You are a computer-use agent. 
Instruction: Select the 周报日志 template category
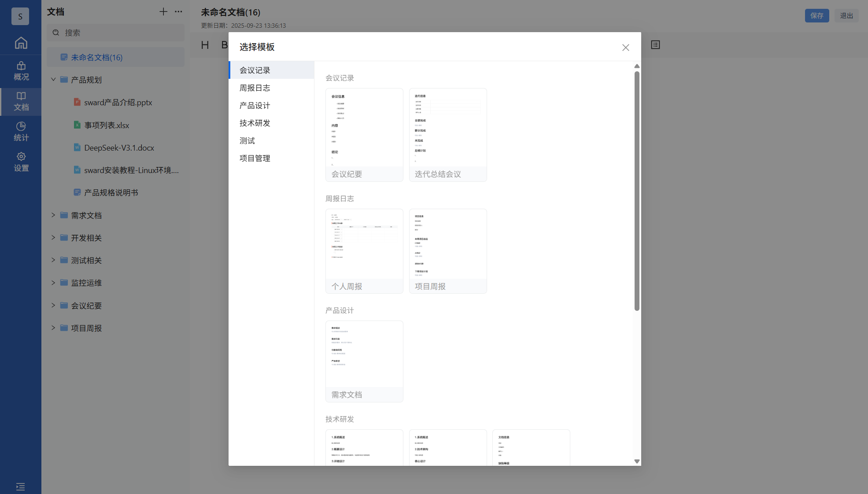pos(255,88)
